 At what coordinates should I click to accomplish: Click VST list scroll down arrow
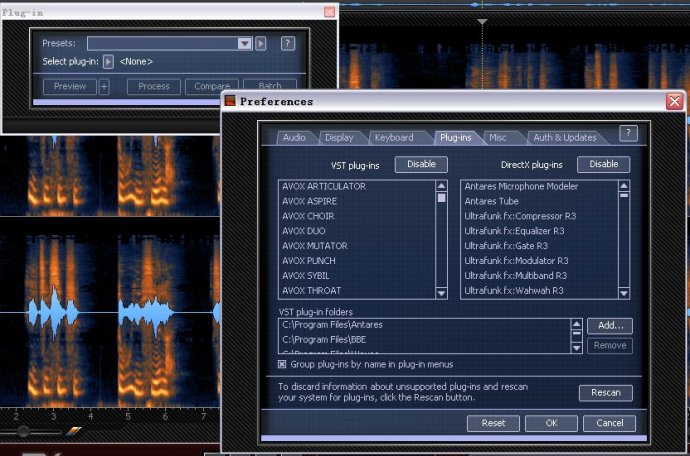tap(441, 293)
